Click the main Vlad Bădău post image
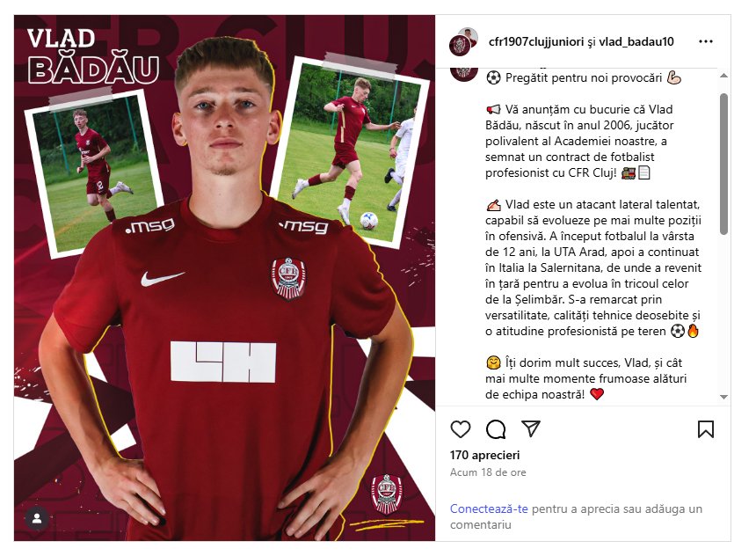 pos(225,278)
